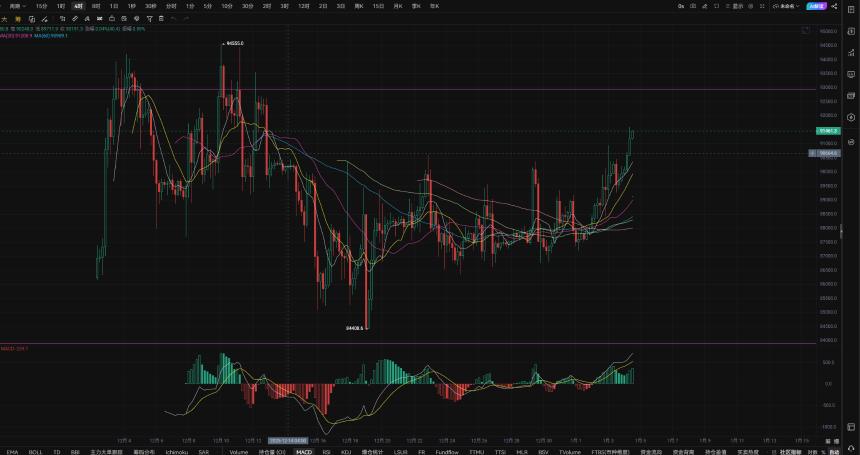Image resolution: width=860 pixels, height=455 pixels.
Task: Toggle the Ichimoku indicator
Action: tap(177, 452)
